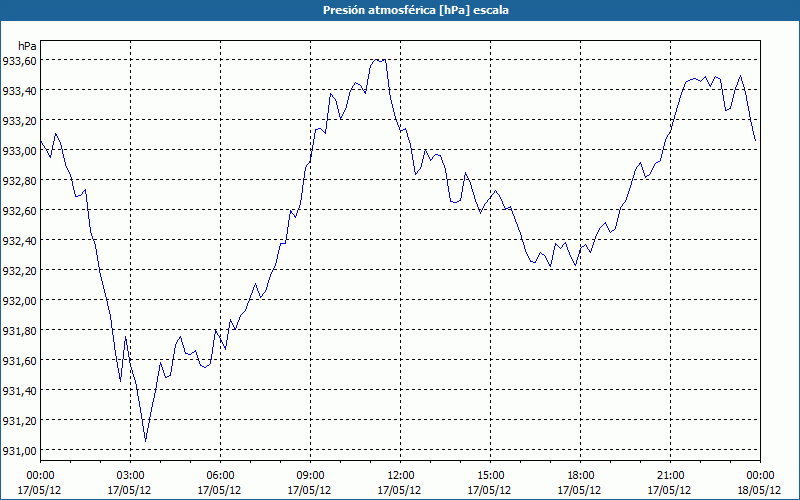Click the 933,20 axis value

coord(19,121)
